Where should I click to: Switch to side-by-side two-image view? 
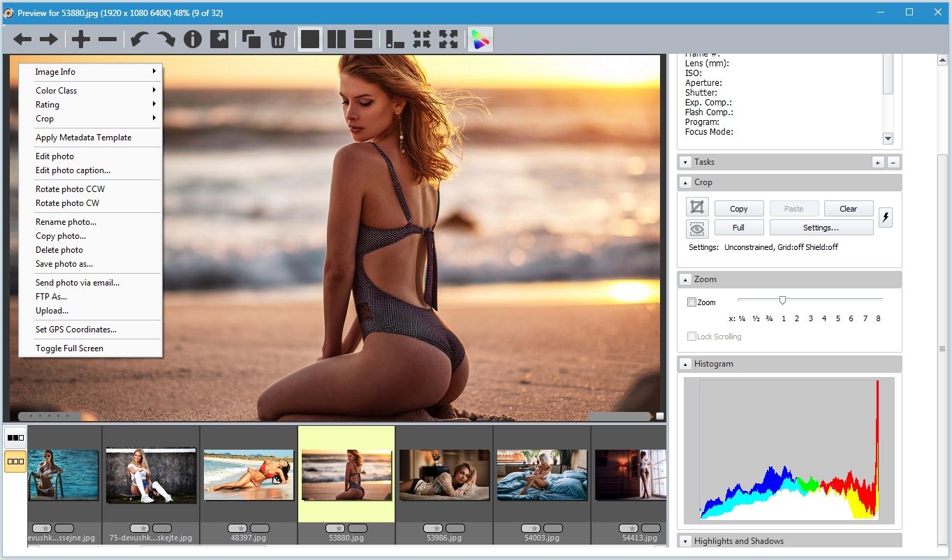point(337,40)
